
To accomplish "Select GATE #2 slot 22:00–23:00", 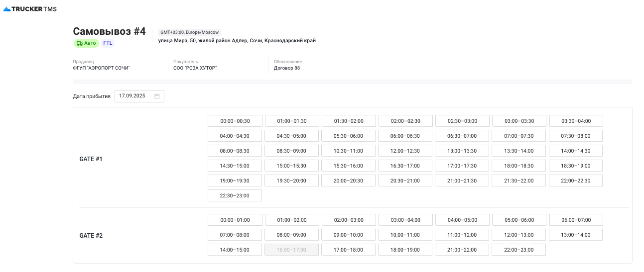I will (518, 250).
